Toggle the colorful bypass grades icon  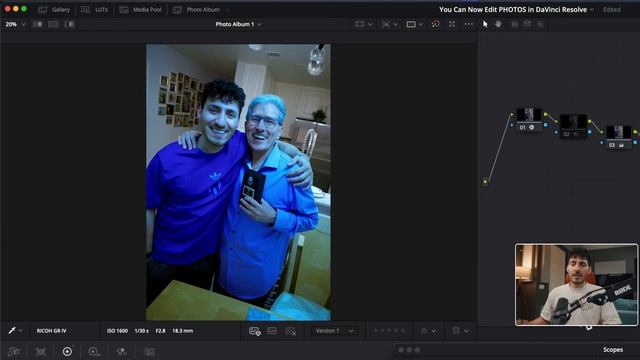[x=436, y=24]
